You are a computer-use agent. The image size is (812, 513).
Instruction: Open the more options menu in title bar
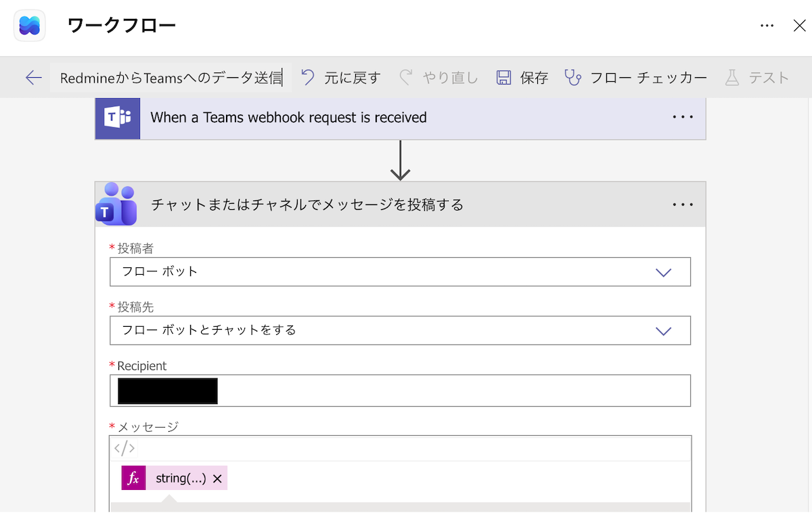[767, 26]
